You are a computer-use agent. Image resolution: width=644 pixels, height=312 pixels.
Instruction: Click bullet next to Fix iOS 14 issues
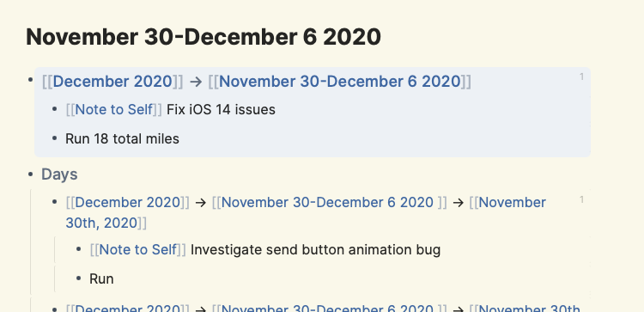coord(55,109)
